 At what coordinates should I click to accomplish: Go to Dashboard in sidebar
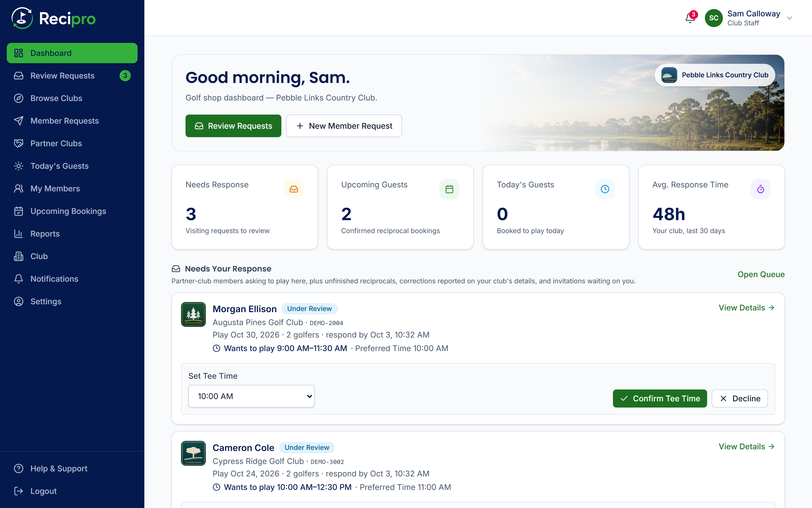click(72, 53)
